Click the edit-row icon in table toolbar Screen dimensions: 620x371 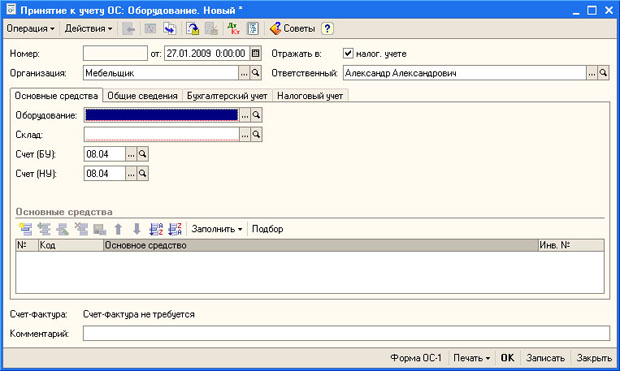(62, 229)
